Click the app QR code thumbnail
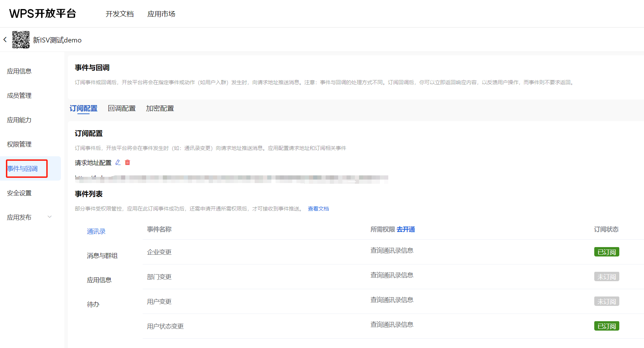 [x=21, y=40]
